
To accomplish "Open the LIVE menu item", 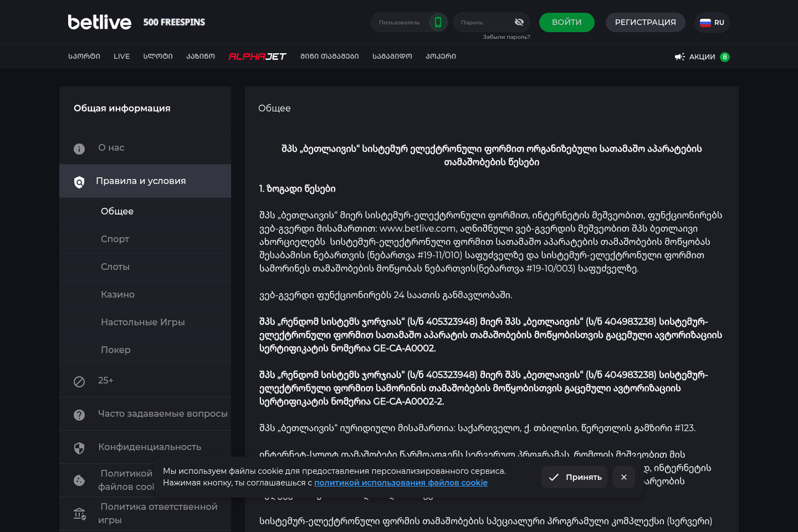I will pyautogui.click(x=122, y=57).
